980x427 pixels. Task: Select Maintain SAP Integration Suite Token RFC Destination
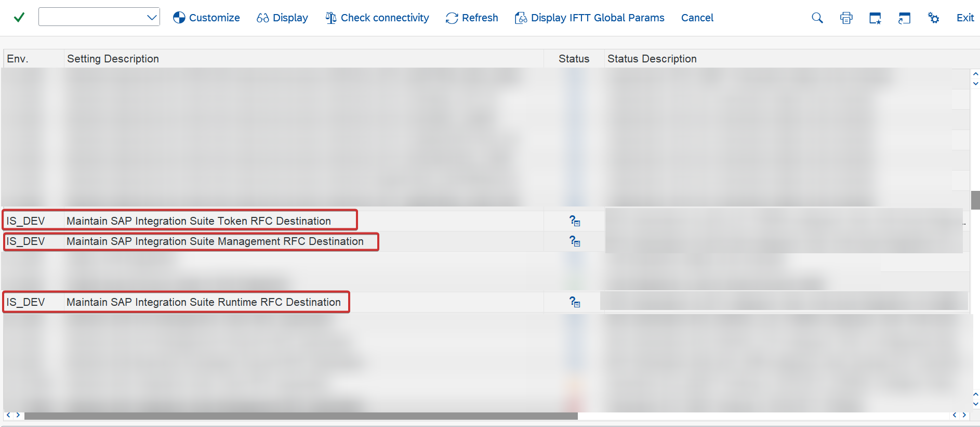pyautogui.click(x=198, y=221)
